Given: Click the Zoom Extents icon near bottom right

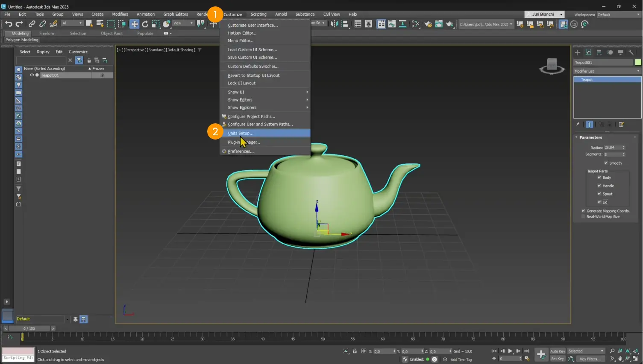Looking at the screenshot, I should tap(628, 351).
